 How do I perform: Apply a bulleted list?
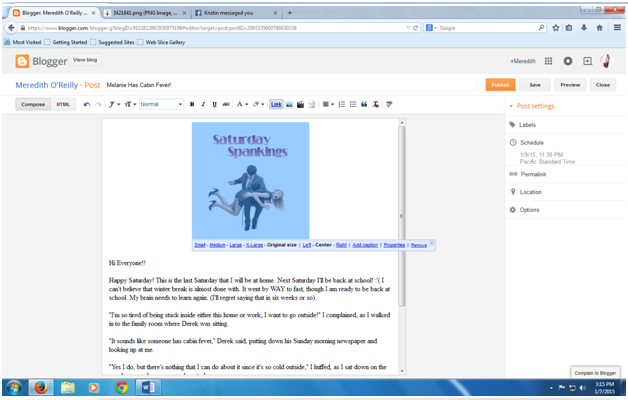pos(353,105)
